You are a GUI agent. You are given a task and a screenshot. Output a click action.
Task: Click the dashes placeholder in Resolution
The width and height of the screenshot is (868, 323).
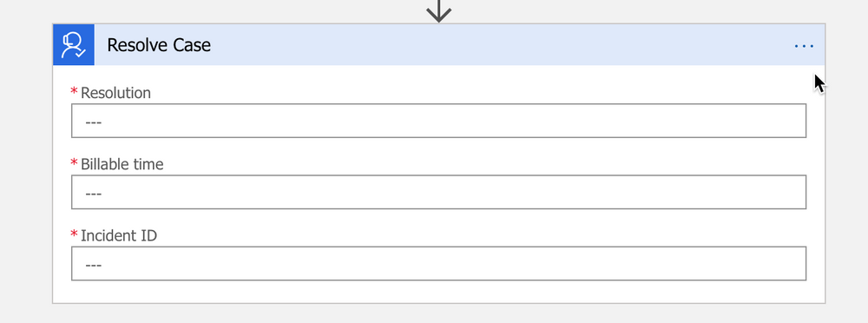93,122
